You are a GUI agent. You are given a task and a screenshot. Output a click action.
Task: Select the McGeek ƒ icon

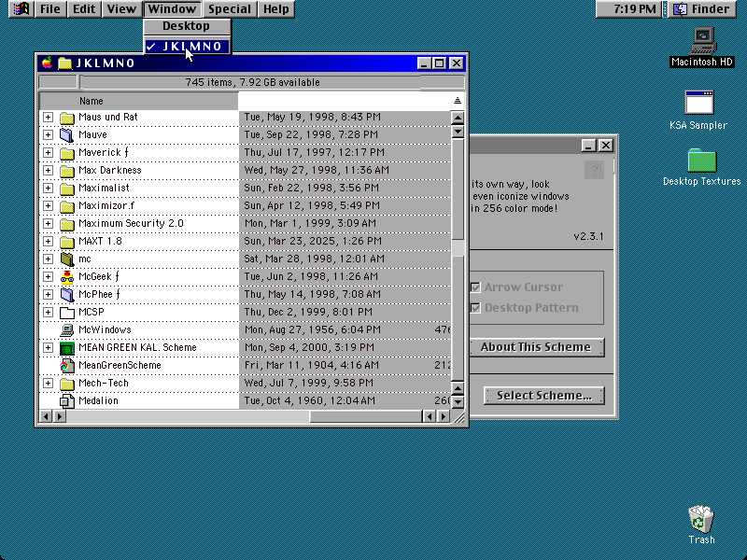pyautogui.click(x=67, y=276)
